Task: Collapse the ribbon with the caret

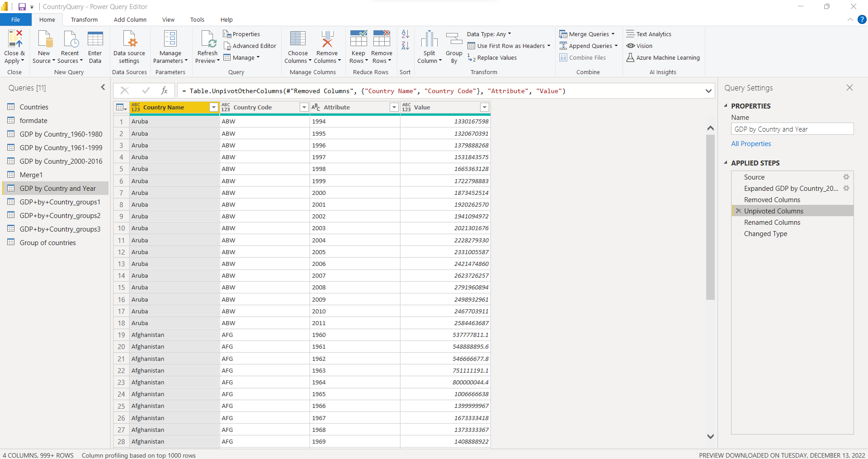Action: [850, 19]
